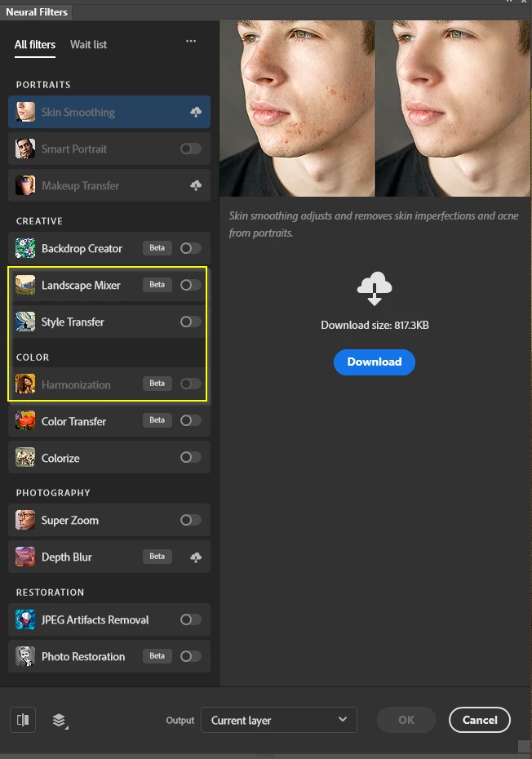This screenshot has height=759, width=532.
Task: Click the Makeup Transfer filter thumbnail icon
Action: coord(25,185)
